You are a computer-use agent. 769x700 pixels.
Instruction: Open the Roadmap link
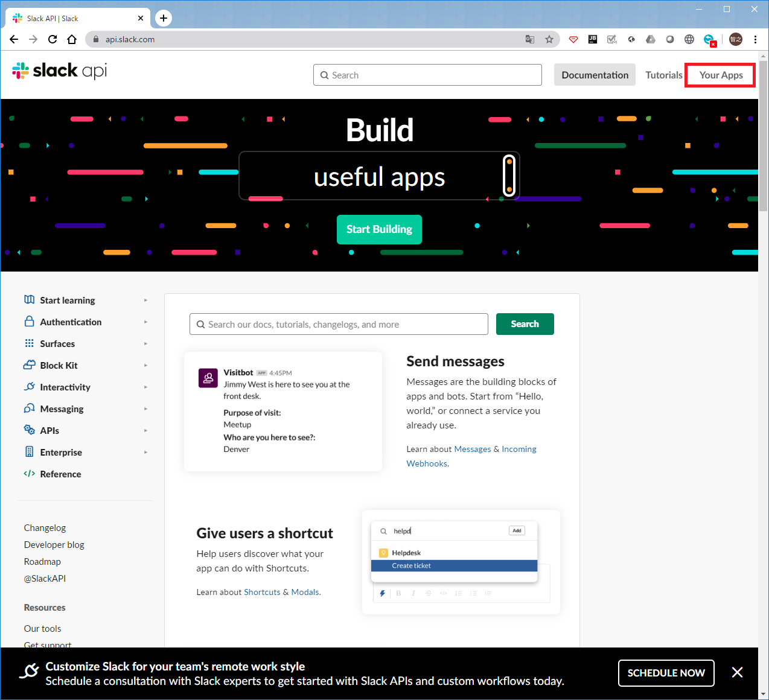tap(42, 561)
